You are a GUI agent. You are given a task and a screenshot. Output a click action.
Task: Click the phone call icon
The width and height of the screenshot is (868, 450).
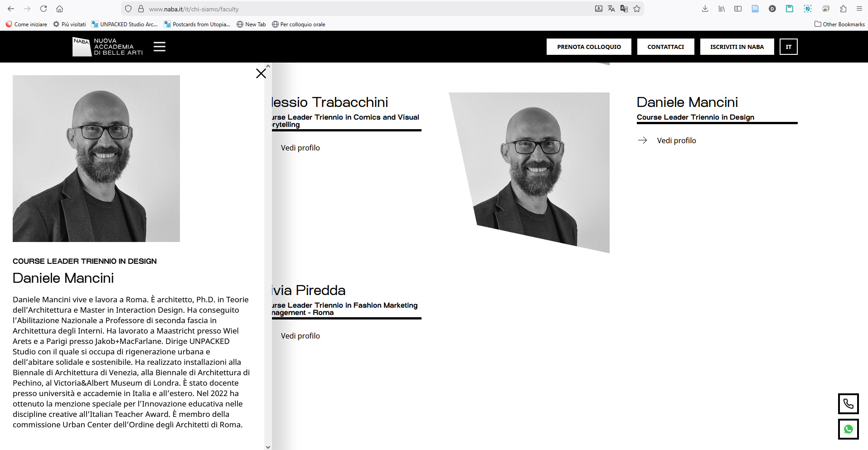pyautogui.click(x=848, y=403)
